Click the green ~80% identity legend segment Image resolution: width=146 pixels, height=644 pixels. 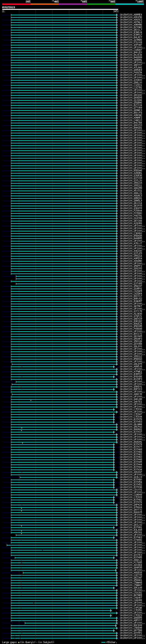click(101, 4)
